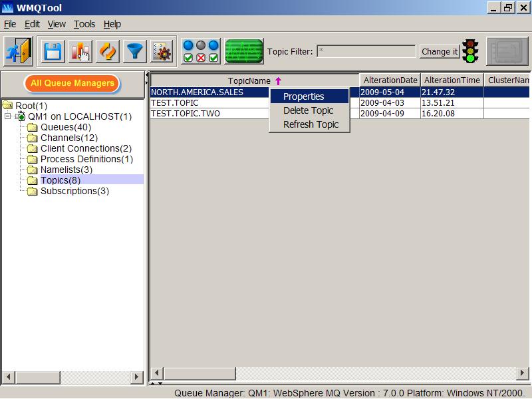Viewport: 532px width, 399px height.
Task: Click the collapse arrow on the panel splitter
Action: tap(146, 74)
